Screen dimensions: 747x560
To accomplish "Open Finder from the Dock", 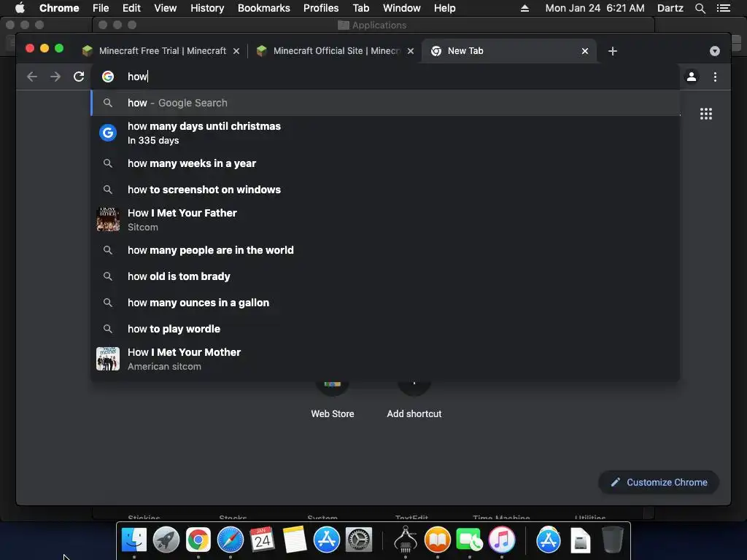I will pos(134,540).
